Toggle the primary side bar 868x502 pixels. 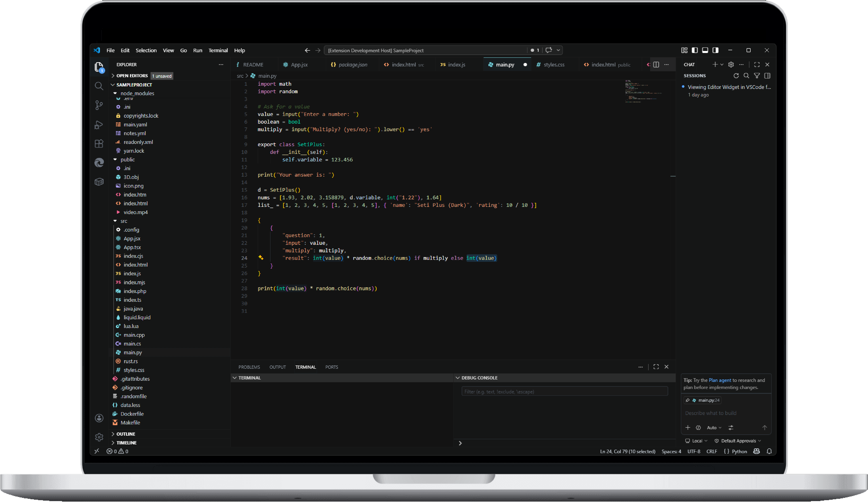pos(694,50)
